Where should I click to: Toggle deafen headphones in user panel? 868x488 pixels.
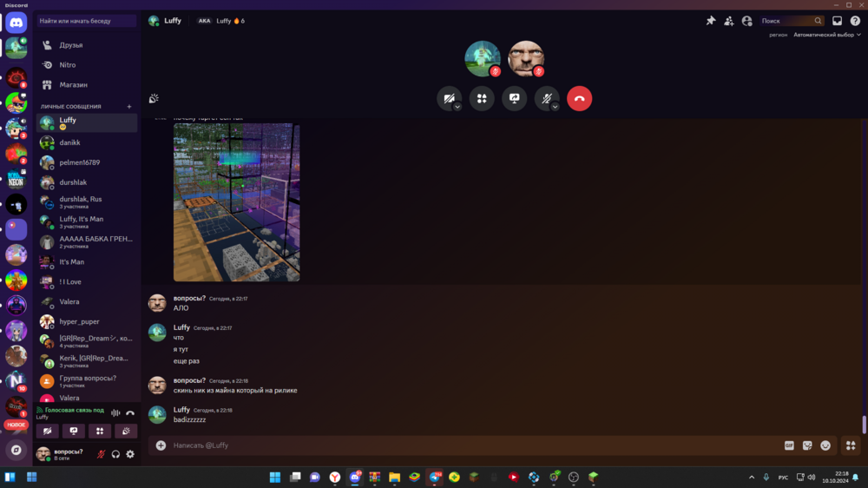(x=115, y=454)
